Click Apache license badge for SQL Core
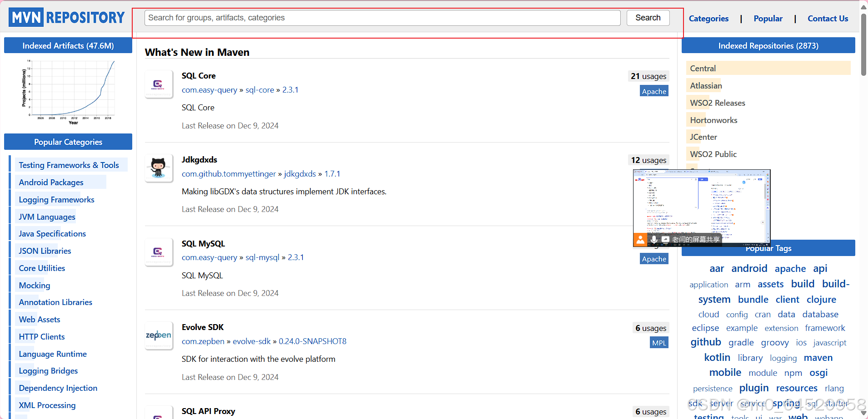868x419 pixels. (654, 91)
